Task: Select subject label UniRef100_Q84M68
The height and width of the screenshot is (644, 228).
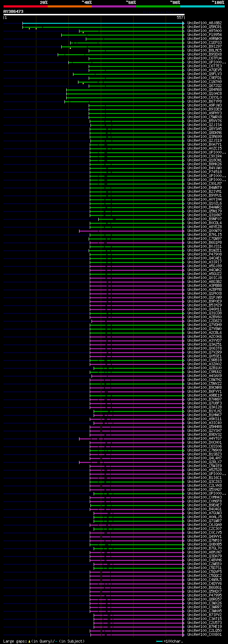Action: 204,90
